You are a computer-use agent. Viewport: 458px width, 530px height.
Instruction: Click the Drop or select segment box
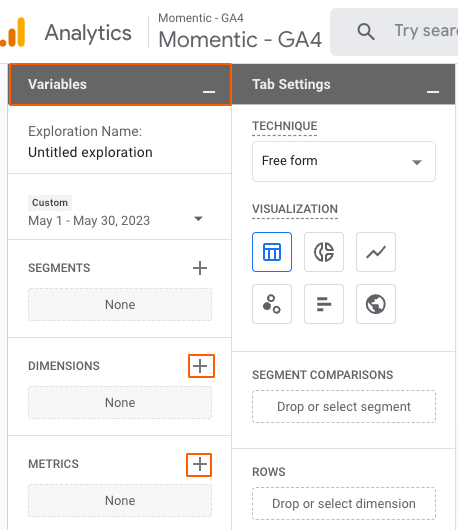click(x=344, y=407)
